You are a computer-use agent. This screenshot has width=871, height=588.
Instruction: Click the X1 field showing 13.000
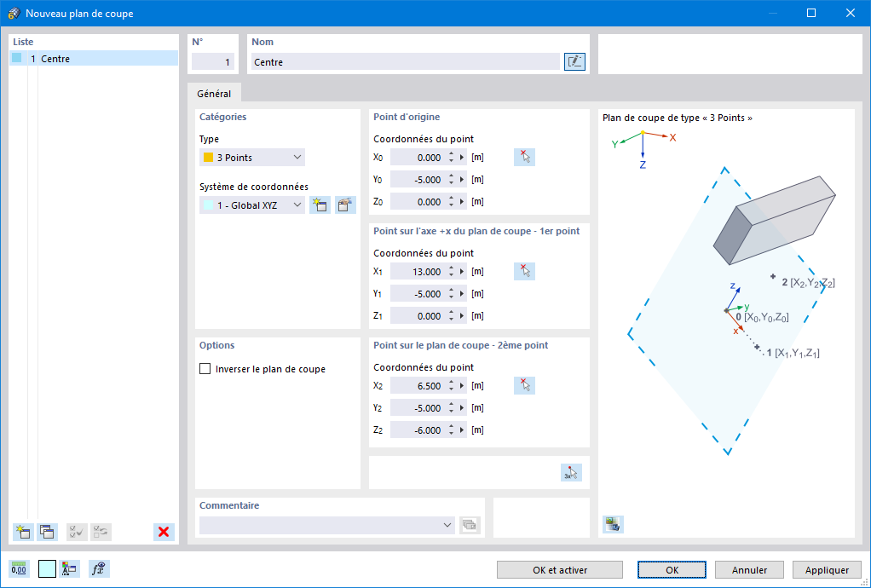pyautogui.click(x=418, y=272)
